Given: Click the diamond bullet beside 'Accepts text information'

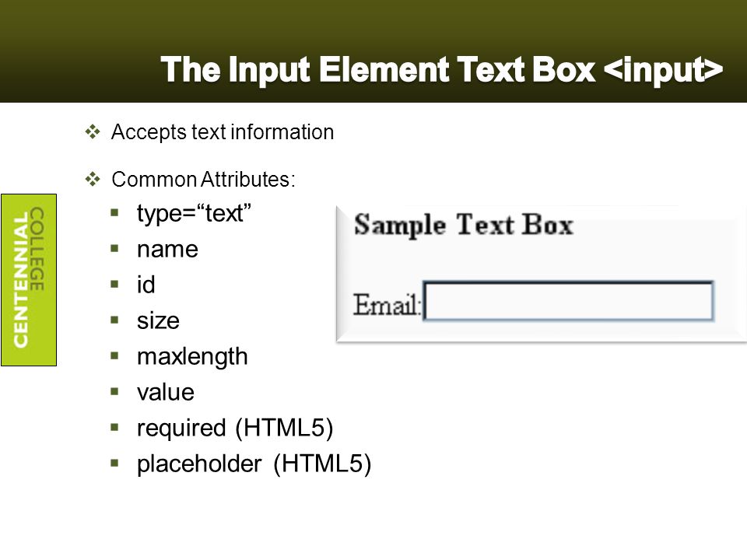Looking at the screenshot, I should pos(93,131).
